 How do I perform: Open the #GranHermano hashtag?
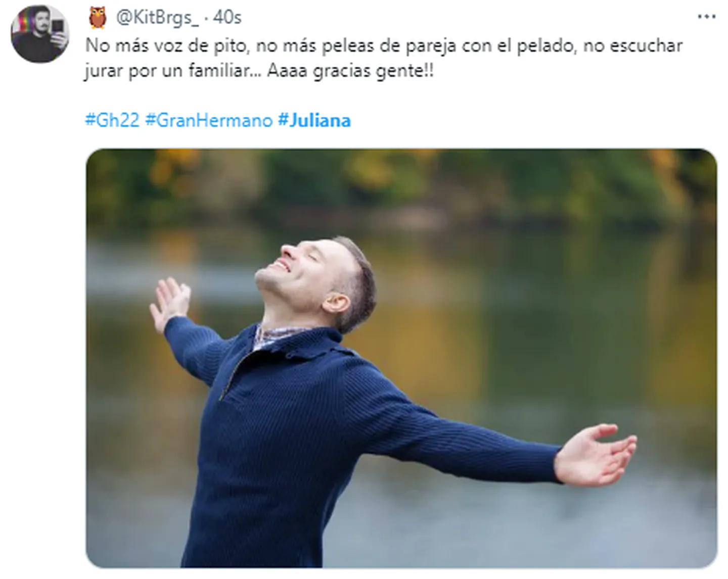click(x=209, y=120)
